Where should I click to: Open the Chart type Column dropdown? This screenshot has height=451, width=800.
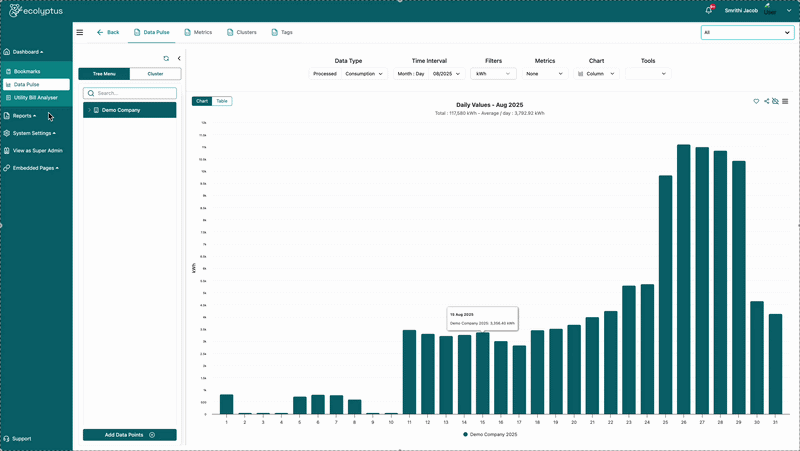coord(596,74)
